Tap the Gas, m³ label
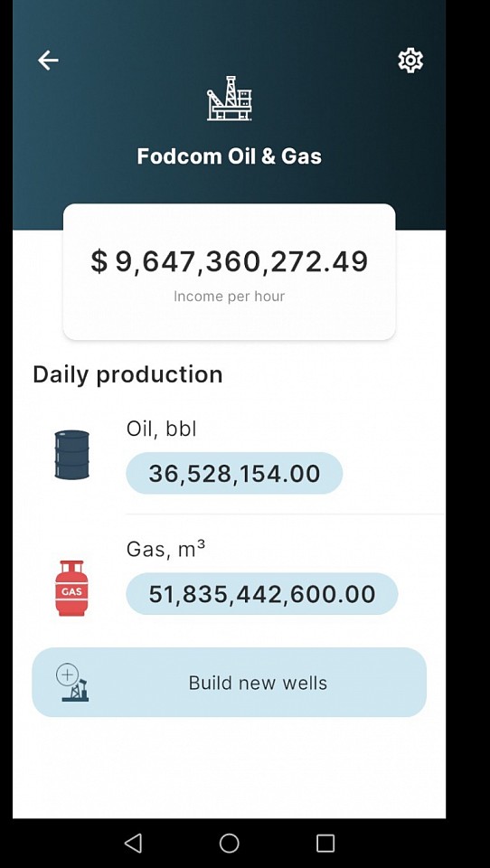 click(165, 549)
